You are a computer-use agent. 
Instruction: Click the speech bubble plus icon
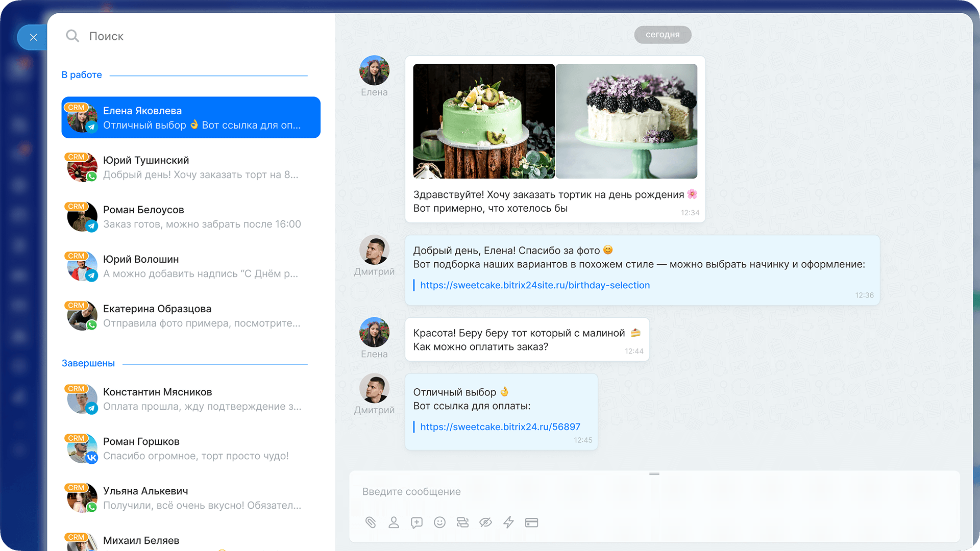[416, 522]
